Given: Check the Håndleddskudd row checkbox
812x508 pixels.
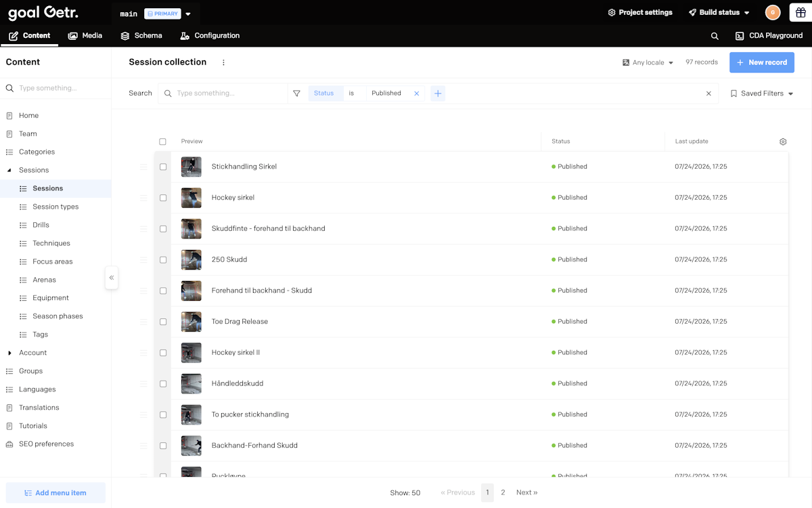Looking at the screenshot, I should pos(163,383).
